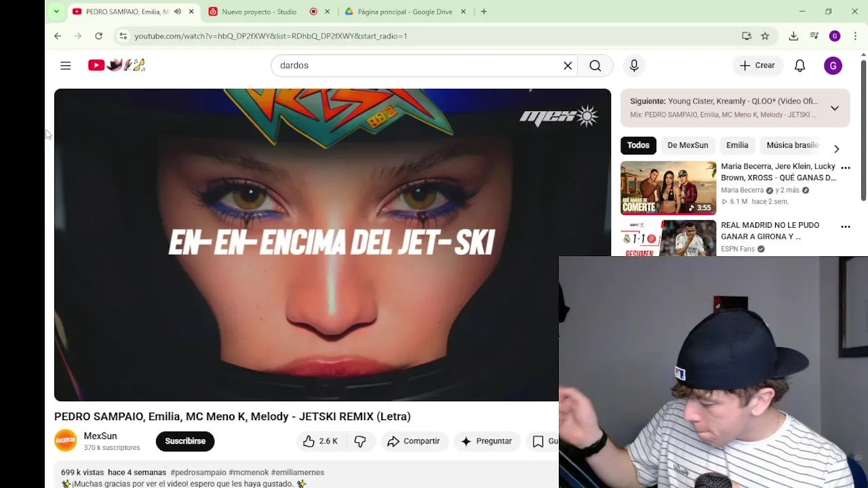Go forward with browser forward arrow
Screen dimensions: 868x488
tap(78, 36)
